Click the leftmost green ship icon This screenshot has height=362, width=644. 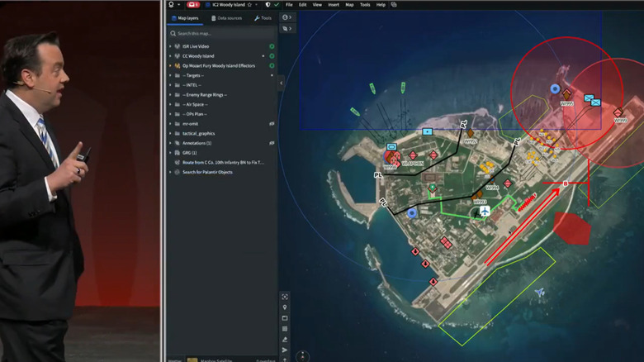tap(355, 112)
